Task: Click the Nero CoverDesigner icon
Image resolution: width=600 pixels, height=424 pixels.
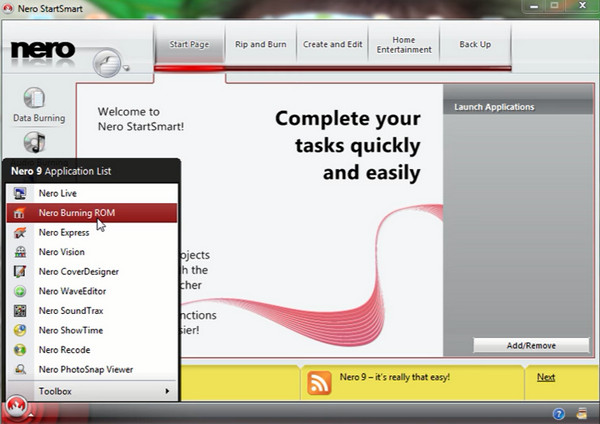Action: coord(20,271)
